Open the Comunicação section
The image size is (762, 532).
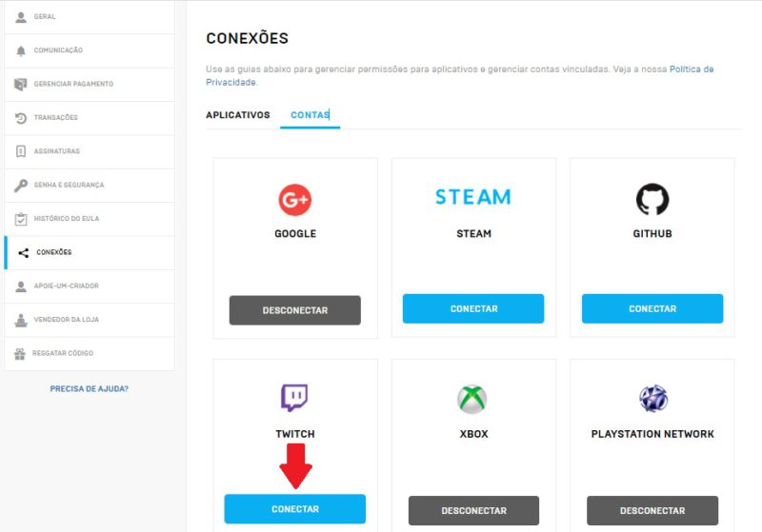(x=90, y=50)
